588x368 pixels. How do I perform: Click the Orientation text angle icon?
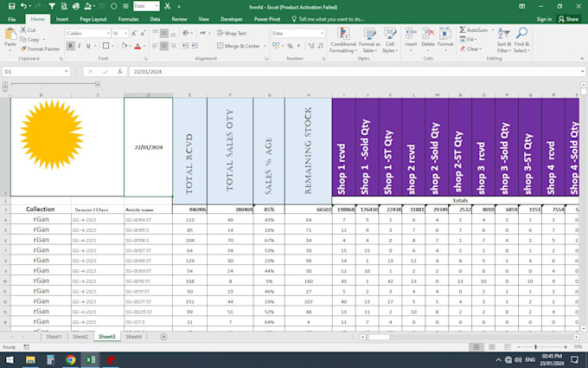pos(186,34)
